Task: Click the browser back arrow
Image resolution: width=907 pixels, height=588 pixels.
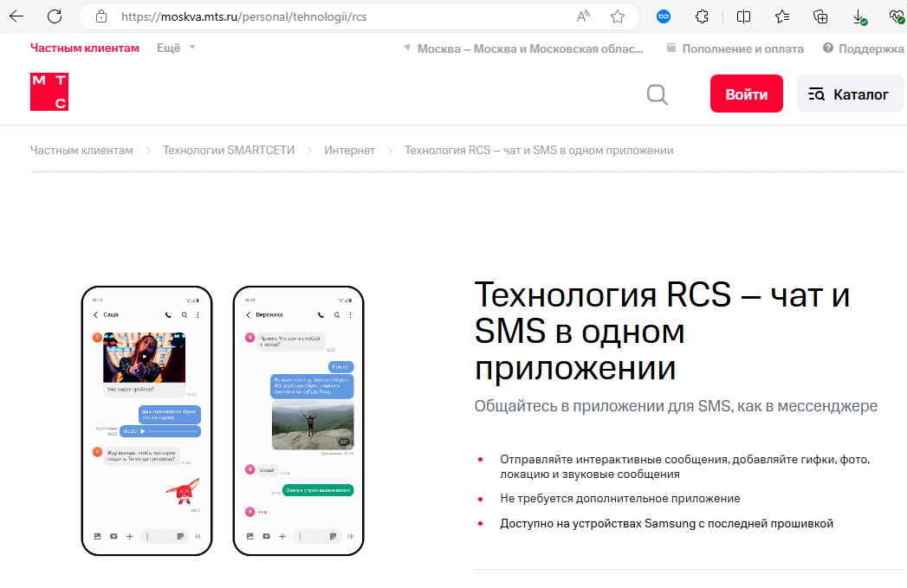Action: click(x=16, y=16)
